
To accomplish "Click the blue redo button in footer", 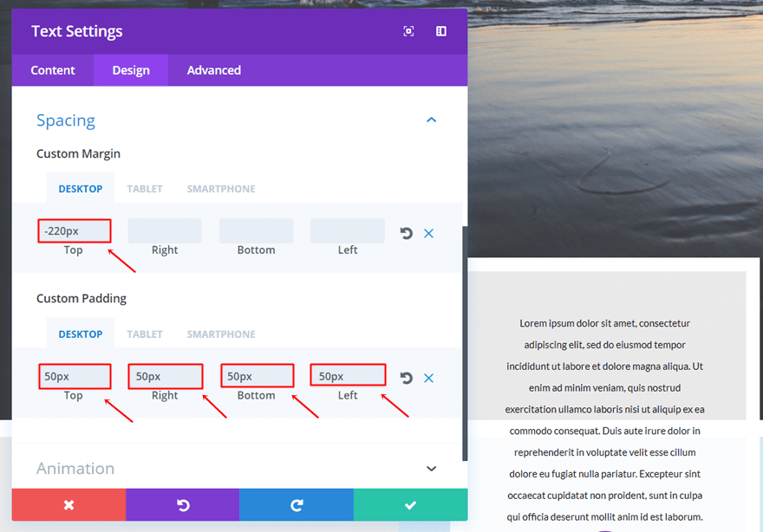I will coord(297,505).
